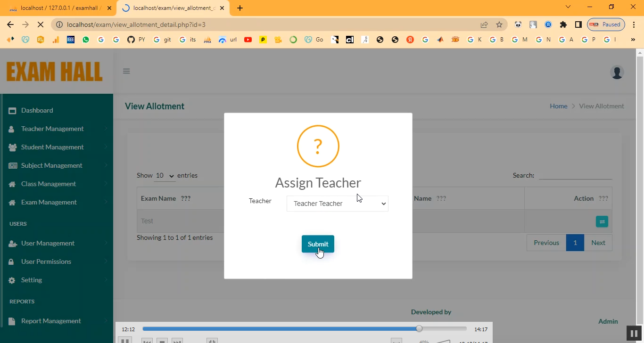Click the browser stop loading icon
644x343 pixels.
[41, 24]
